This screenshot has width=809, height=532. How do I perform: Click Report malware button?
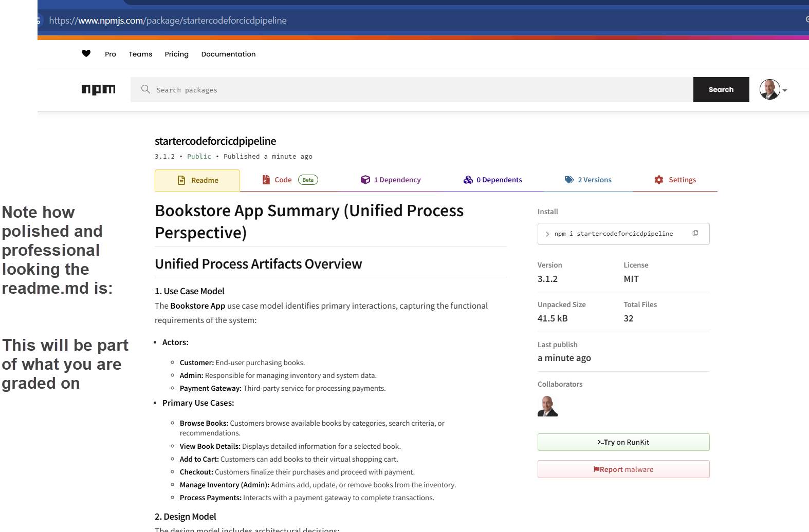pyautogui.click(x=623, y=469)
